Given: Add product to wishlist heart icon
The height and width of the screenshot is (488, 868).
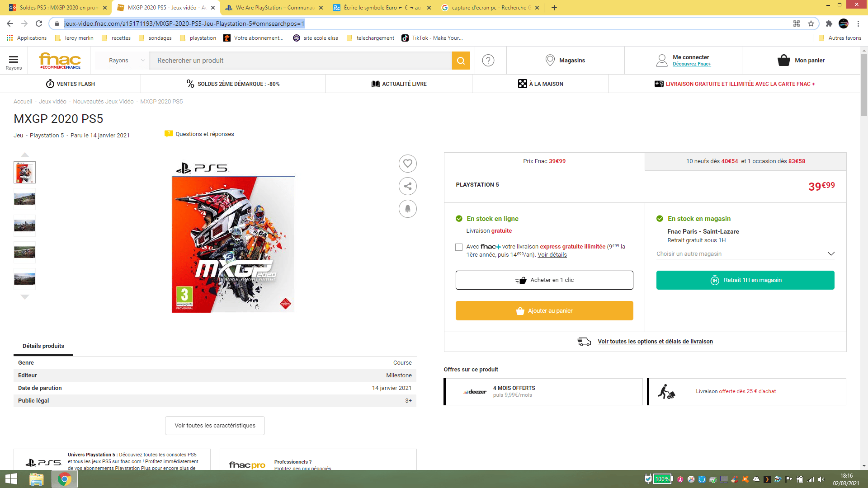Looking at the screenshot, I should click(x=407, y=164).
